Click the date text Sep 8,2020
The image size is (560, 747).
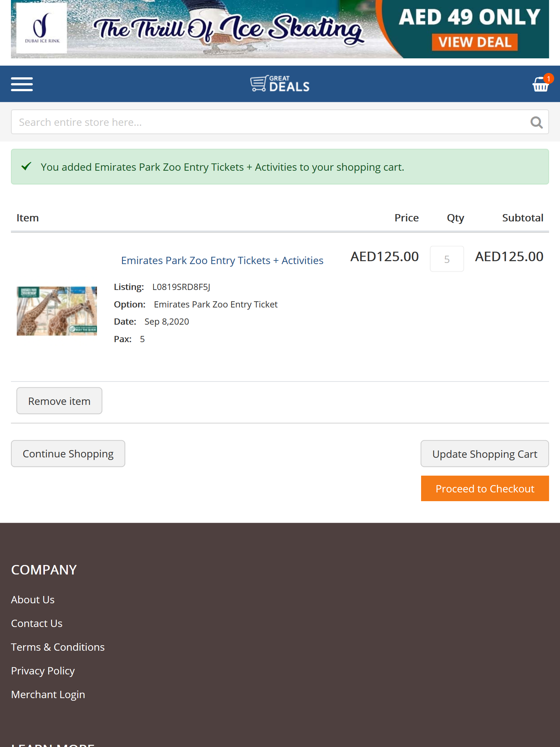pyautogui.click(x=167, y=322)
